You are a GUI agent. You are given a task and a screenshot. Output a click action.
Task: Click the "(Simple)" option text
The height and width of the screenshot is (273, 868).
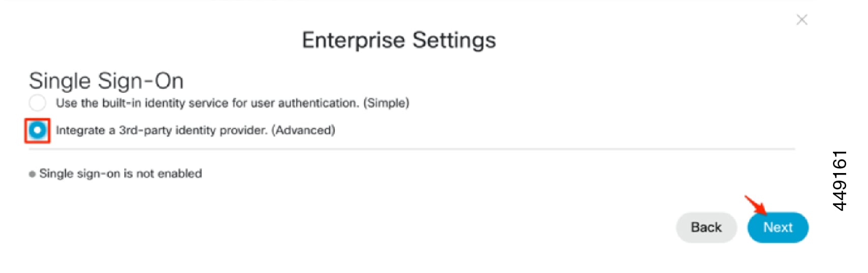(386, 103)
